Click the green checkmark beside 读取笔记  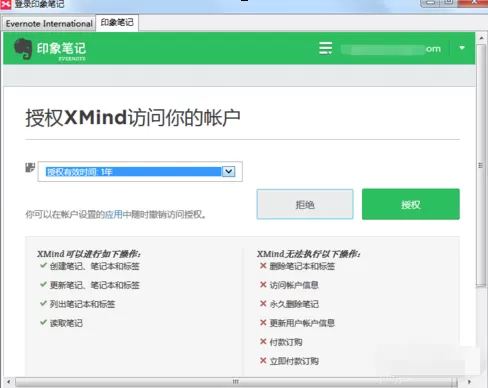pos(43,322)
